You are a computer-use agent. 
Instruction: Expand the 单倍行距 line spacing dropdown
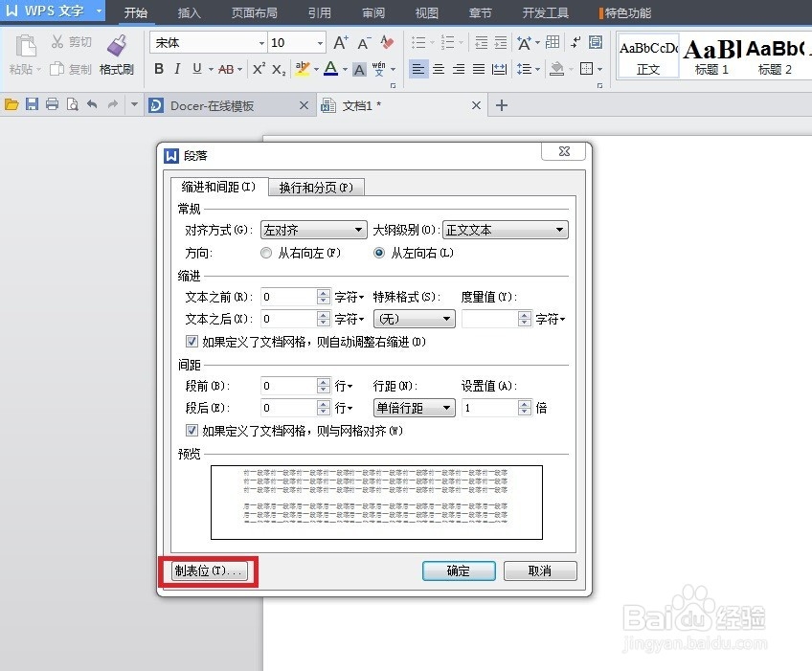(446, 408)
